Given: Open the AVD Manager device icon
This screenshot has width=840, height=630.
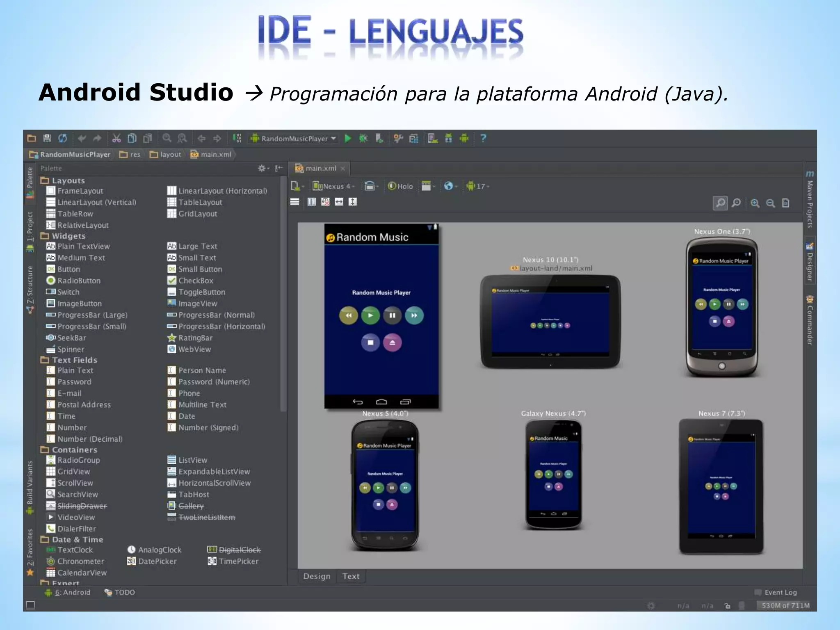Looking at the screenshot, I should [432, 139].
